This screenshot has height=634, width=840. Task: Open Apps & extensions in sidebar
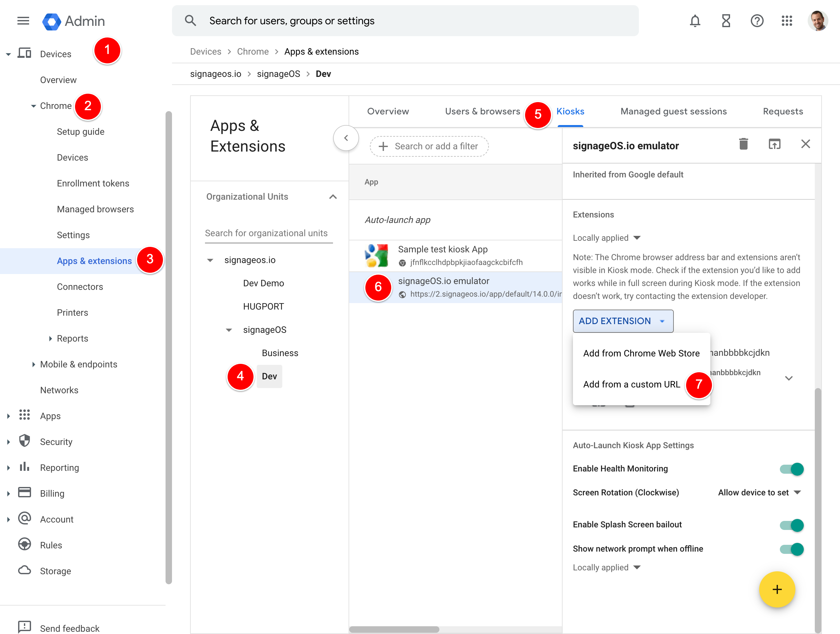point(94,261)
